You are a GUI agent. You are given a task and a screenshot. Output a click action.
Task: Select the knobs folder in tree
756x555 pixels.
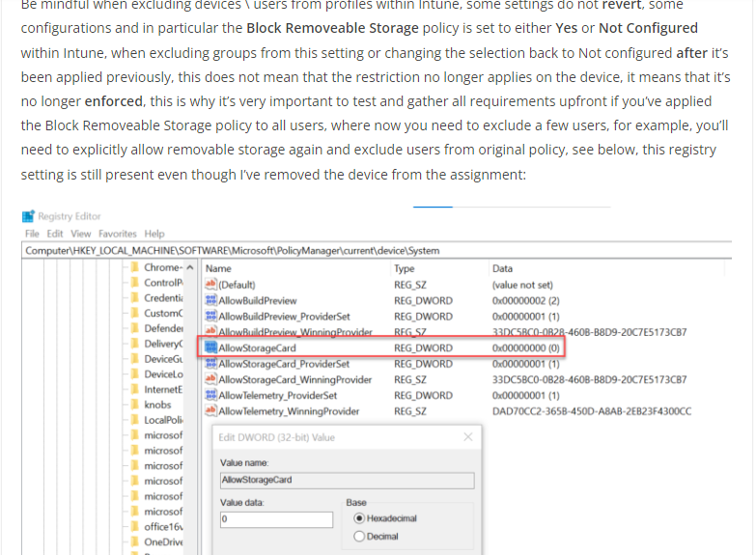point(157,405)
